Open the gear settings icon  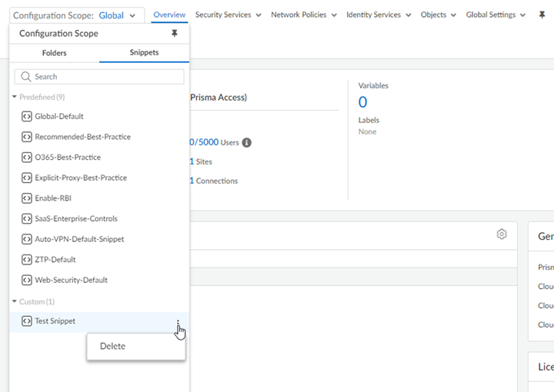pyautogui.click(x=502, y=234)
